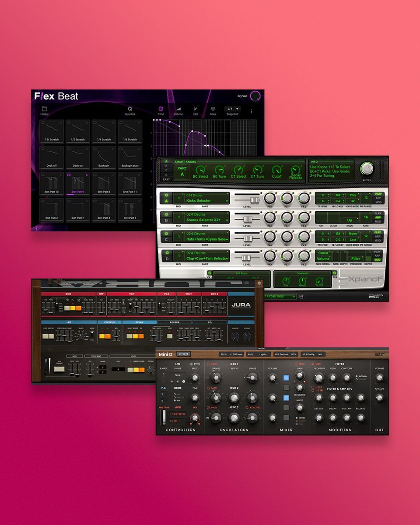420x525 pixels.
Task: Click the MOD button on the Clap+Cow+Tam part
Action: [378, 259]
